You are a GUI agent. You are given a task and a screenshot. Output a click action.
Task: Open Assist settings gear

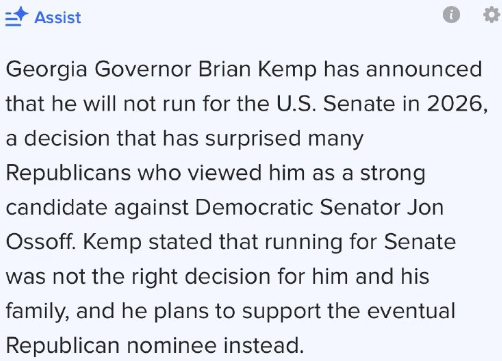(492, 15)
